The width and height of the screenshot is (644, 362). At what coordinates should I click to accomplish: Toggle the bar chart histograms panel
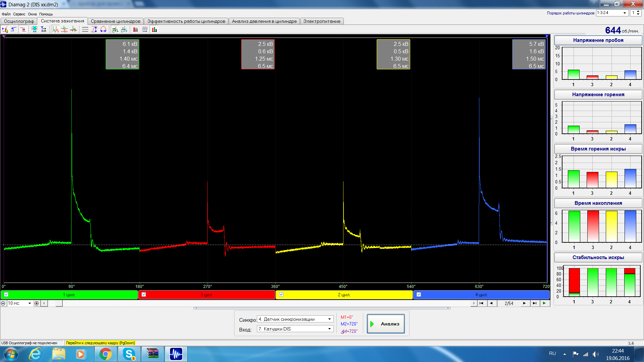click(x=154, y=29)
